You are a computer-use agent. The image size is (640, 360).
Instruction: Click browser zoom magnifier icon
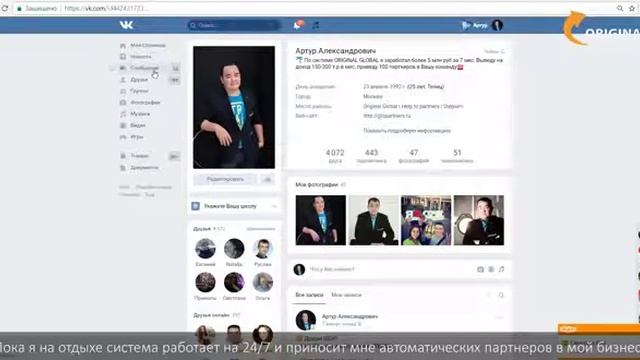point(620,8)
